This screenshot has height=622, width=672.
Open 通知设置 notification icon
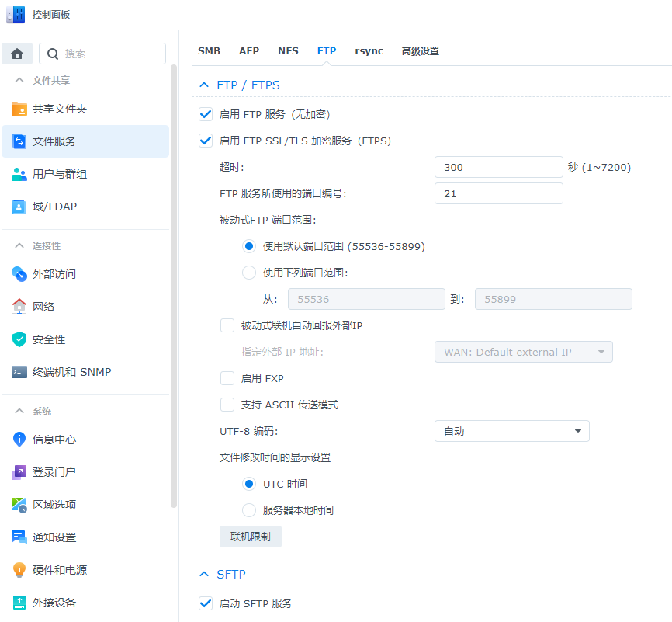click(x=19, y=537)
